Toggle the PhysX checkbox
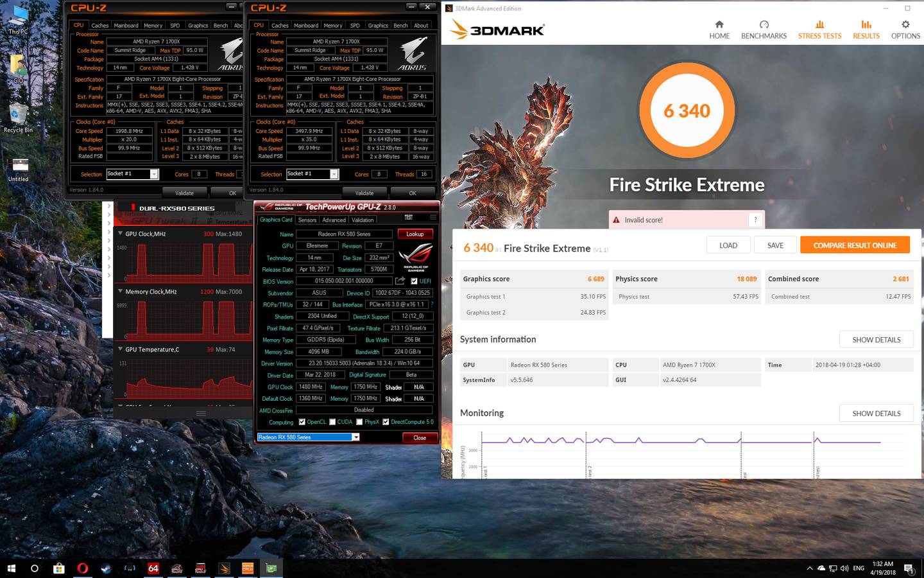Screen dimensions: 924x578 (x=359, y=422)
